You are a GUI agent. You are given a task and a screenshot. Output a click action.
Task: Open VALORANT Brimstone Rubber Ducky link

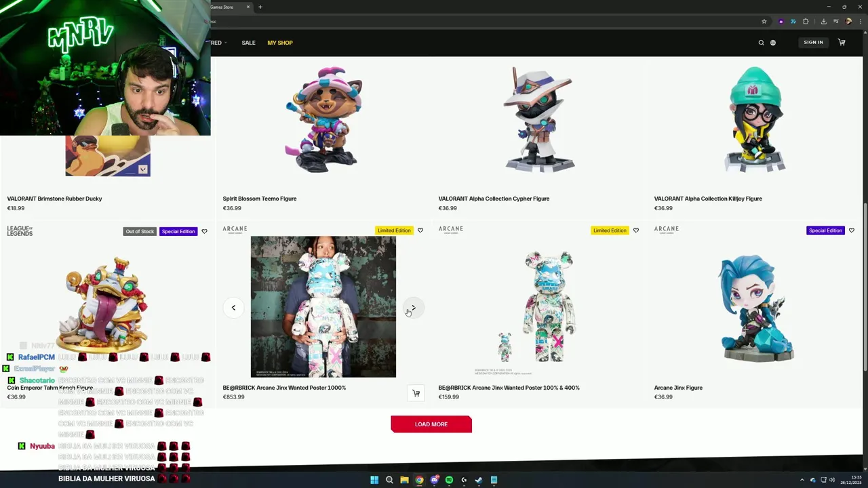54,199
